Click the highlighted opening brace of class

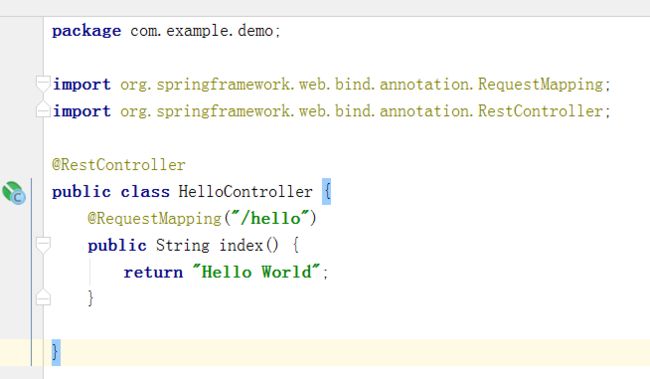coord(327,192)
